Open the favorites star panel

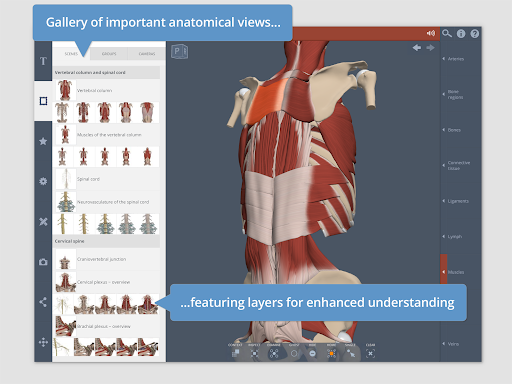43,141
